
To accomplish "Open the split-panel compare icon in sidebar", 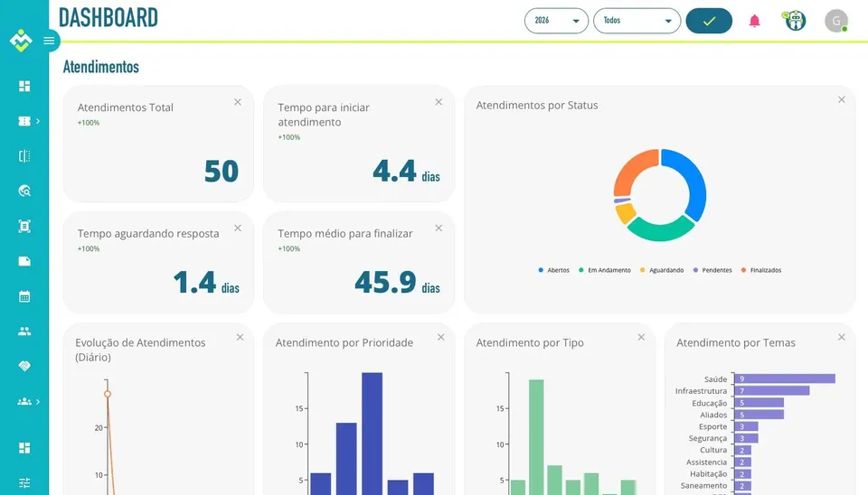I will 24,156.
